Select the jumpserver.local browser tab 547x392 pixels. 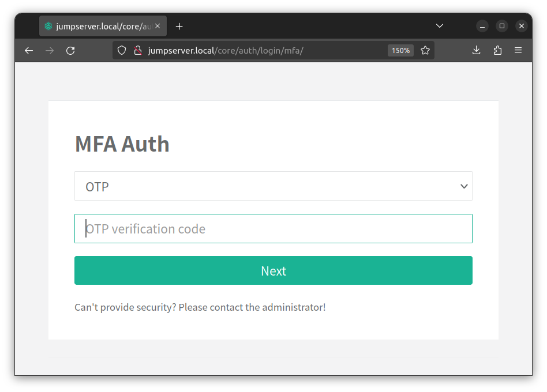click(x=98, y=27)
